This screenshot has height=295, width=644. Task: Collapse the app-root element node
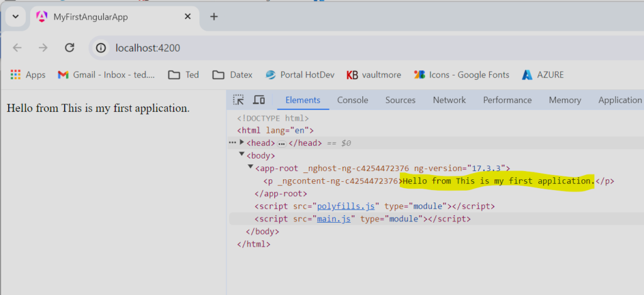coord(250,167)
